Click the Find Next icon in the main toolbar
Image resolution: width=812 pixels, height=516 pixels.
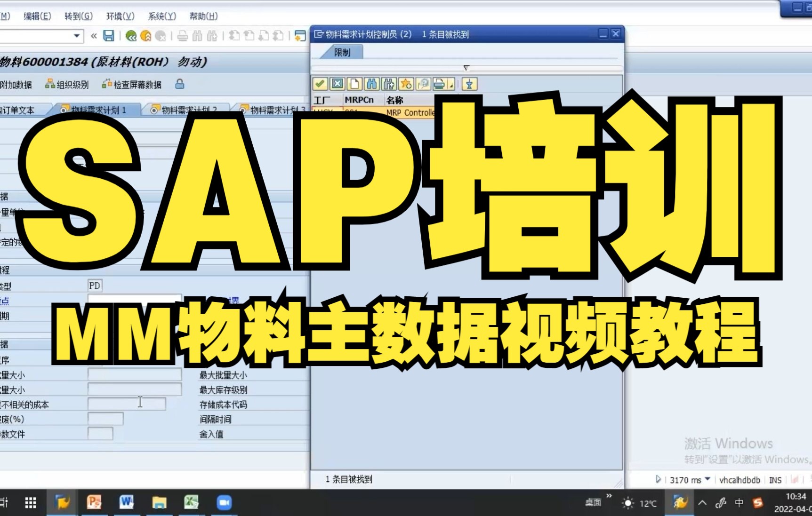212,36
